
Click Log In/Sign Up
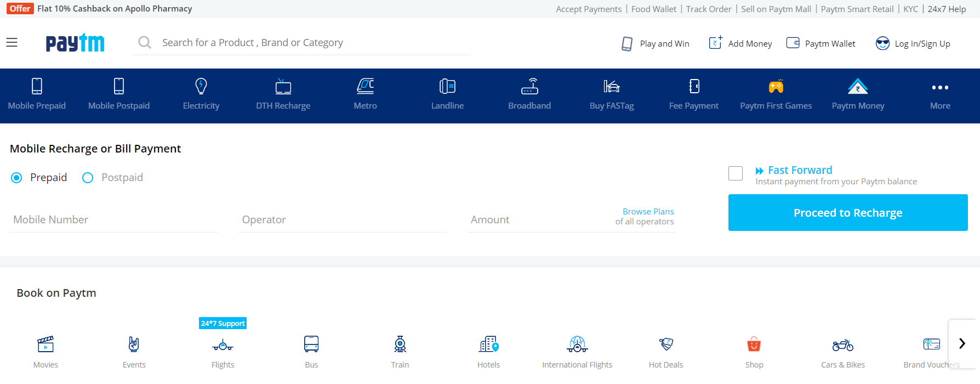[x=913, y=43]
